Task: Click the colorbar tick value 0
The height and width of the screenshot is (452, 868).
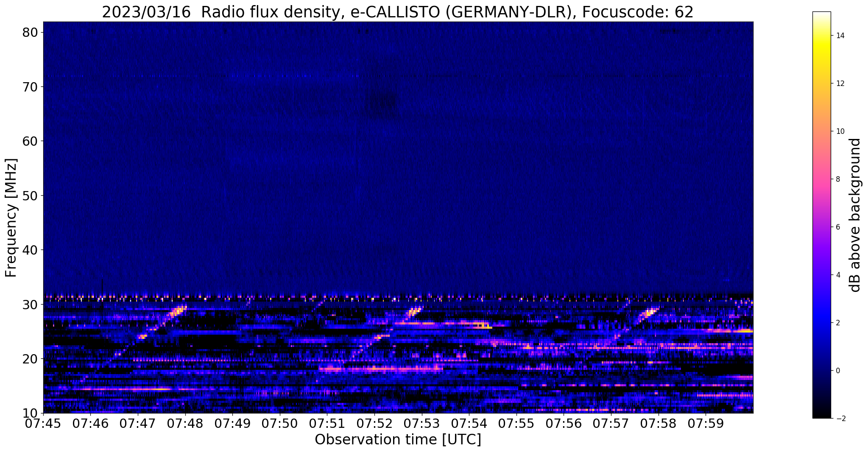Action: [837, 371]
